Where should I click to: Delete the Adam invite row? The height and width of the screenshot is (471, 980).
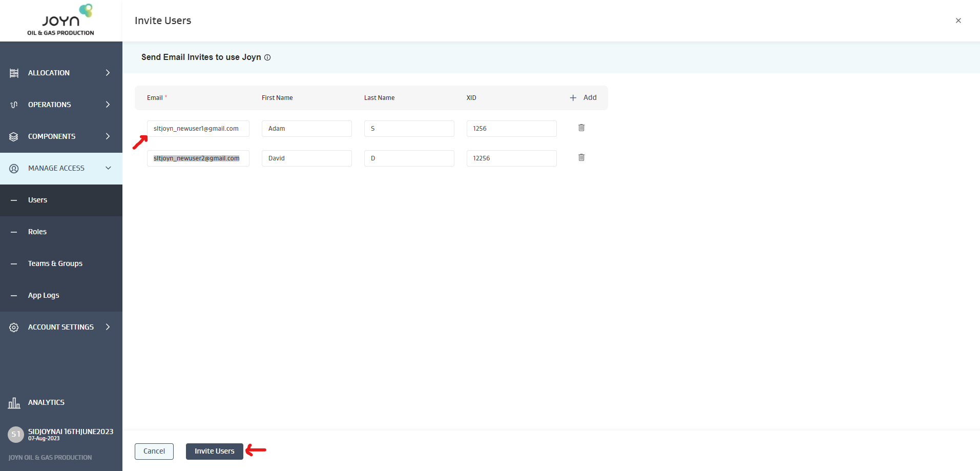(581, 128)
